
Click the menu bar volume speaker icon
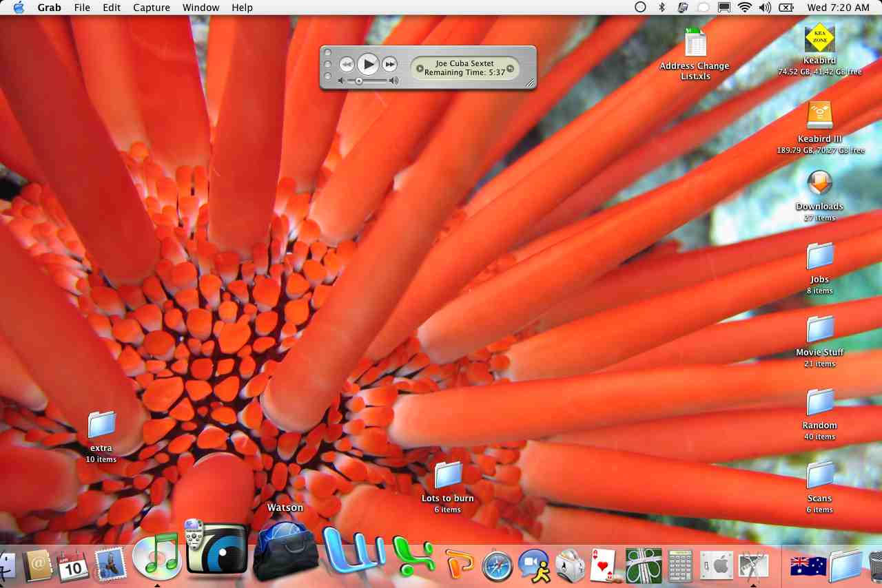[765, 8]
